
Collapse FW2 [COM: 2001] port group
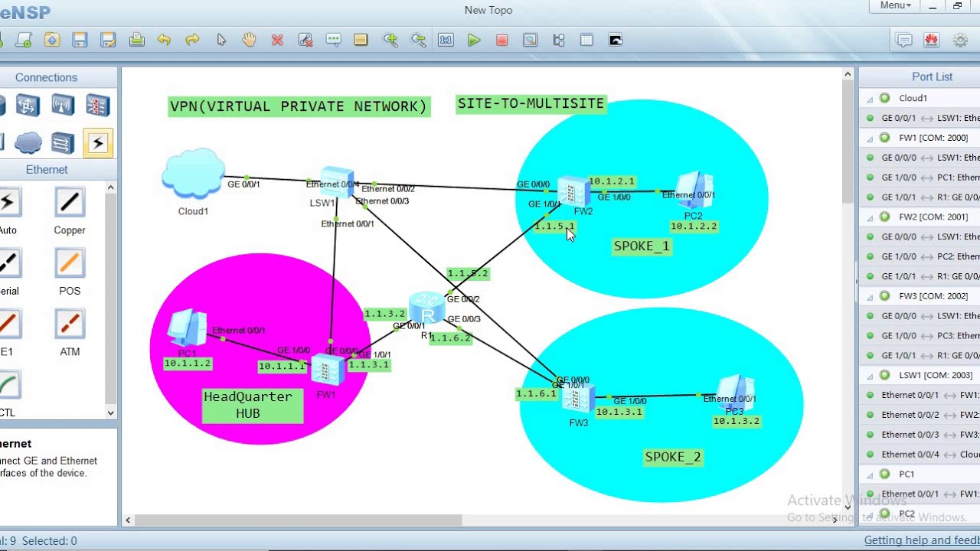[870, 217]
